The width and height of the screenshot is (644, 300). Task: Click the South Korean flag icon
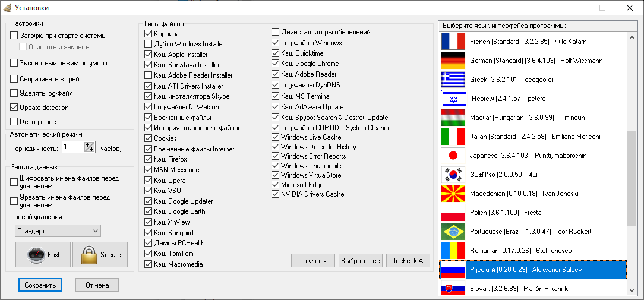click(453, 175)
